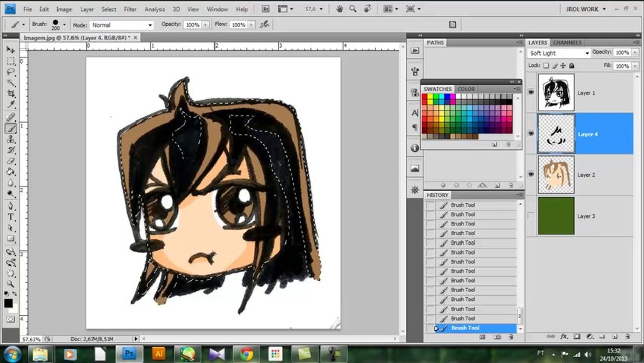Open the Layer menu

tap(87, 9)
